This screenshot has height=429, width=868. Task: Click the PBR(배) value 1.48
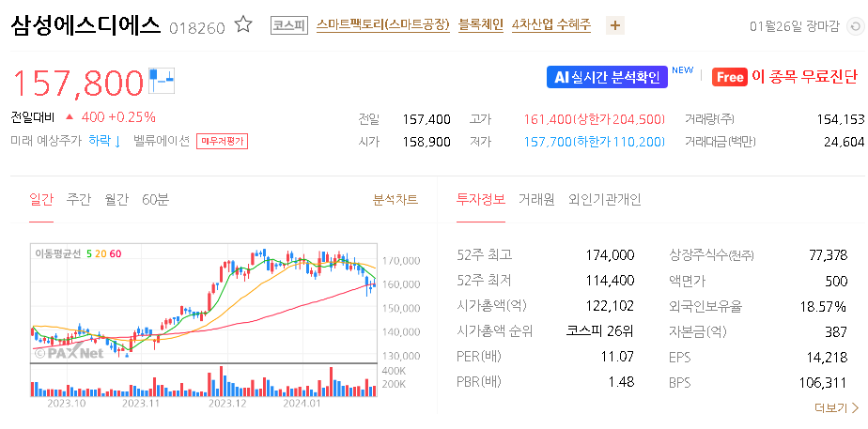pos(621,381)
